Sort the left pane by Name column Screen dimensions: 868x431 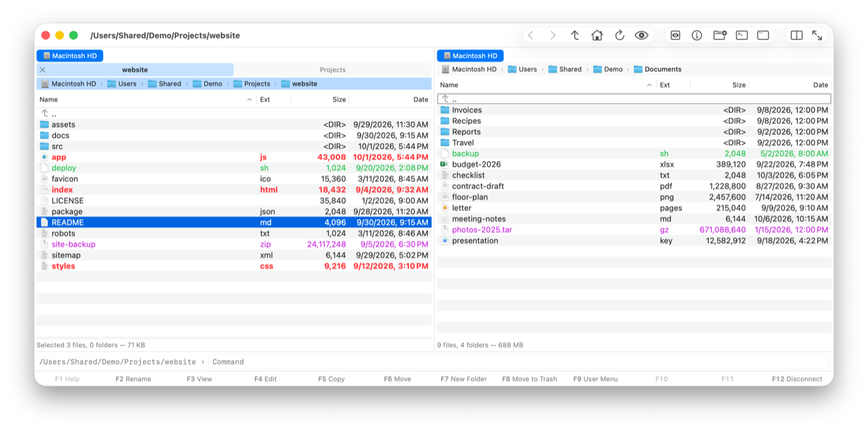[146, 99]
